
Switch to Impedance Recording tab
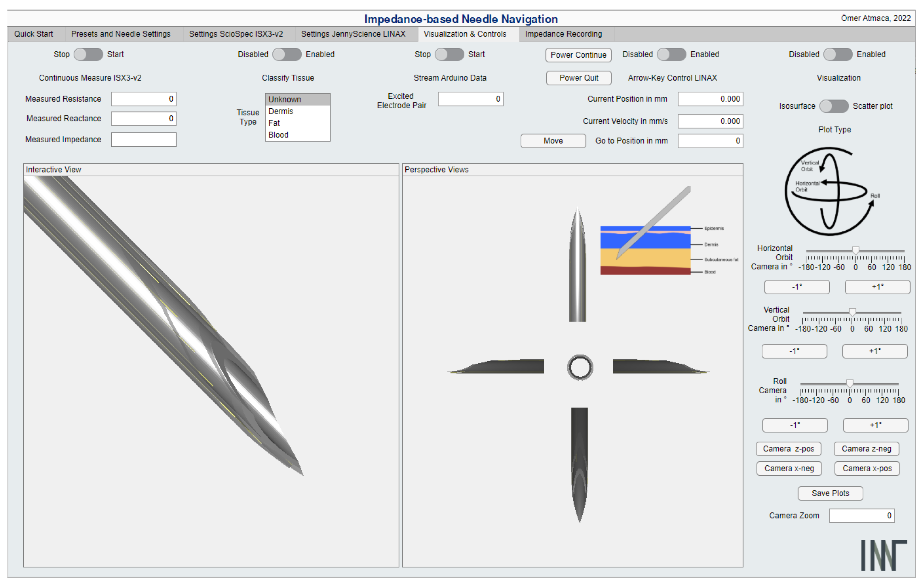pyautogui.click(x=563, y=34)
